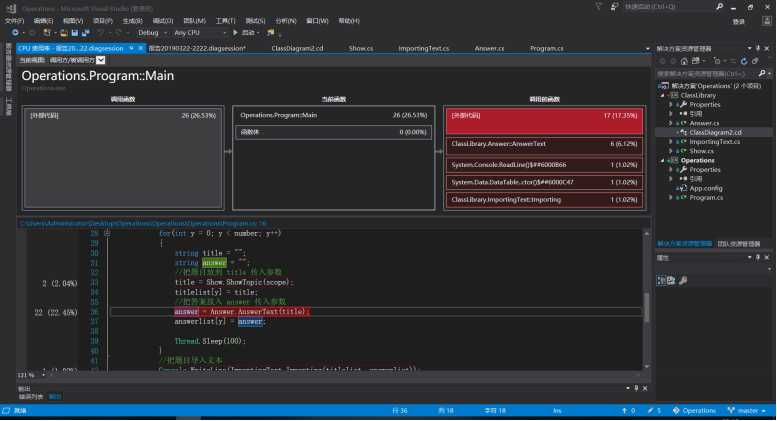Switch to the Answer.cs editor tab

[489, 49]
